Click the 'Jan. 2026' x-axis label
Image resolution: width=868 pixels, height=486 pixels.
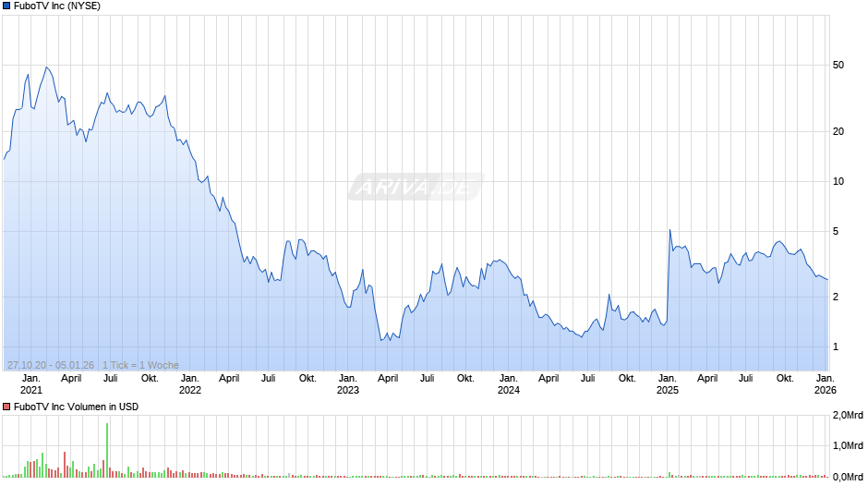(826, 384)
